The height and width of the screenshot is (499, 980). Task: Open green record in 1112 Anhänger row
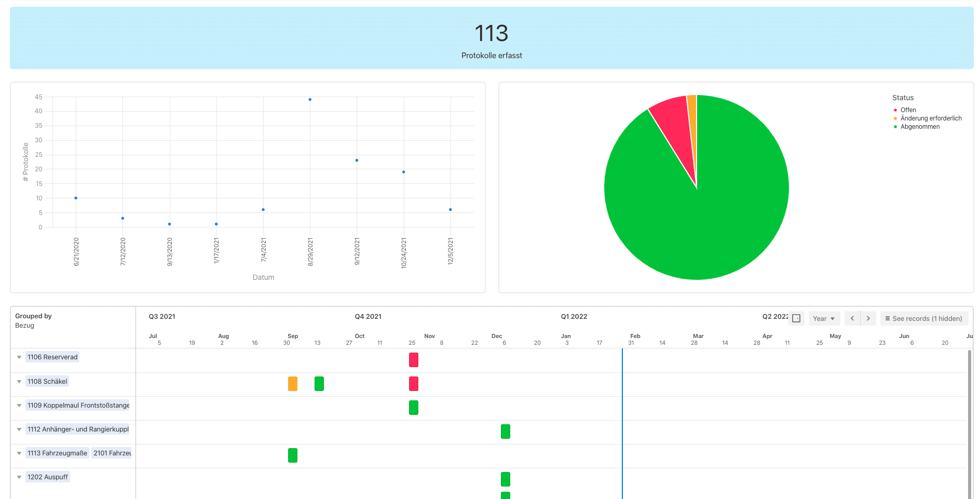click(x=506, y=431)
